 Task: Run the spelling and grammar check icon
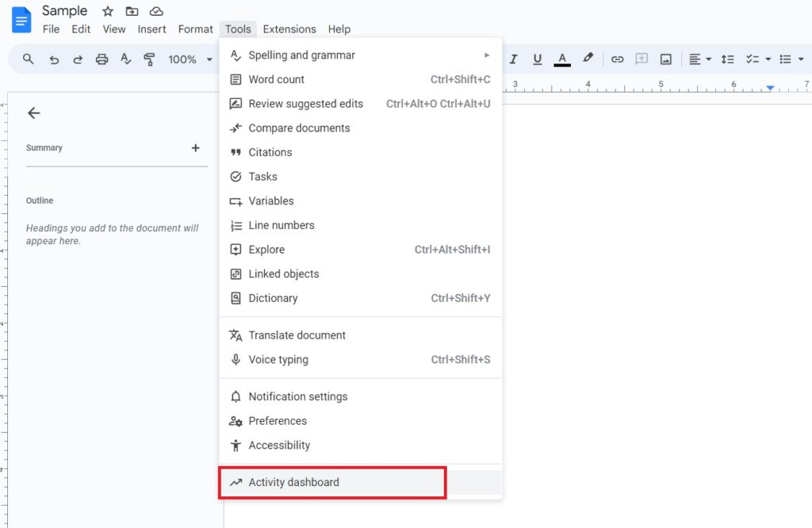pos(125,59)
